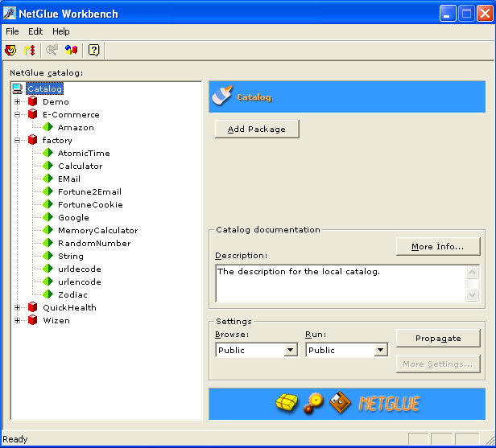The width and height of the screenshot is (496, 448).
Task: Click the green diamond icon beside FortuneCookie
Action: (48, 204)
